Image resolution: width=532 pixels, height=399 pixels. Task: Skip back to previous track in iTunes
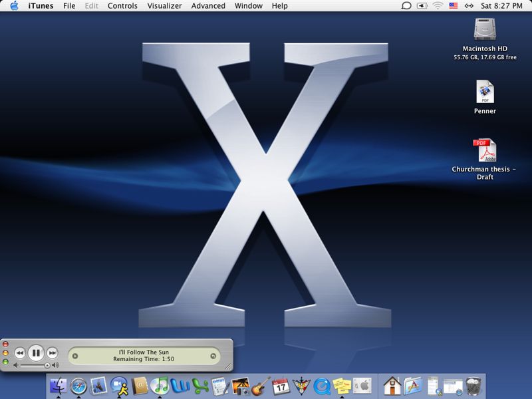pos(20,353)
